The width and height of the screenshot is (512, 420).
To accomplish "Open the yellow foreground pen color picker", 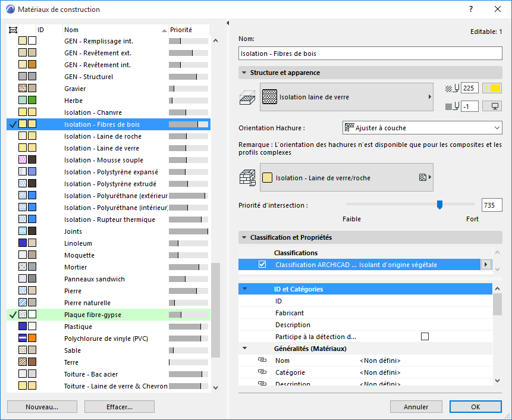I will pyautogui.click(x=492, y=88).
